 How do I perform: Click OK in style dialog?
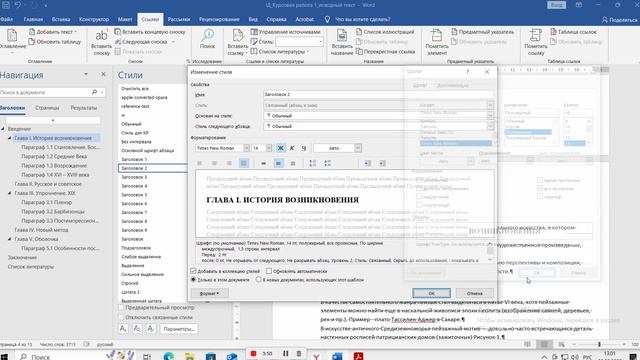[x=431, y=293]
